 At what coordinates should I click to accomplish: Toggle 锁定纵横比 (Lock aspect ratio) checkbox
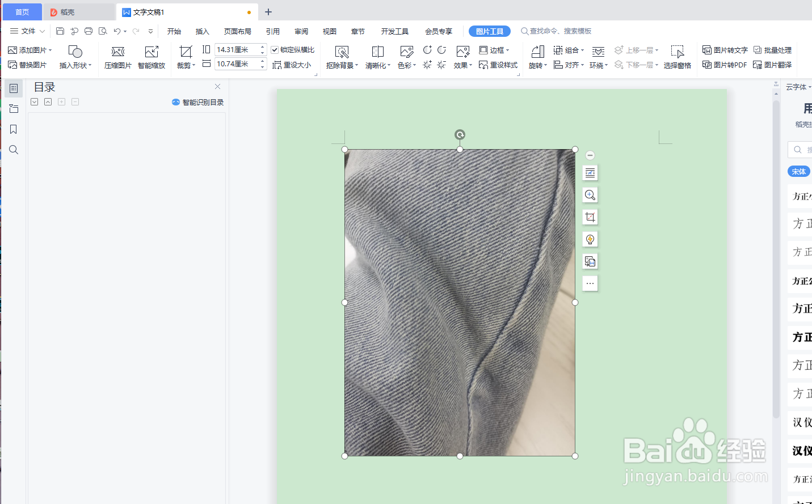pos(275,50)
